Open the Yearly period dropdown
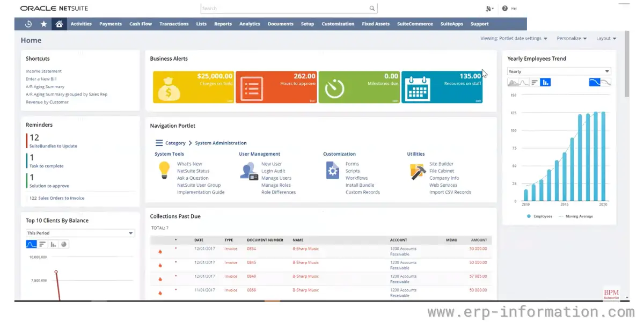 click(559, 71)
